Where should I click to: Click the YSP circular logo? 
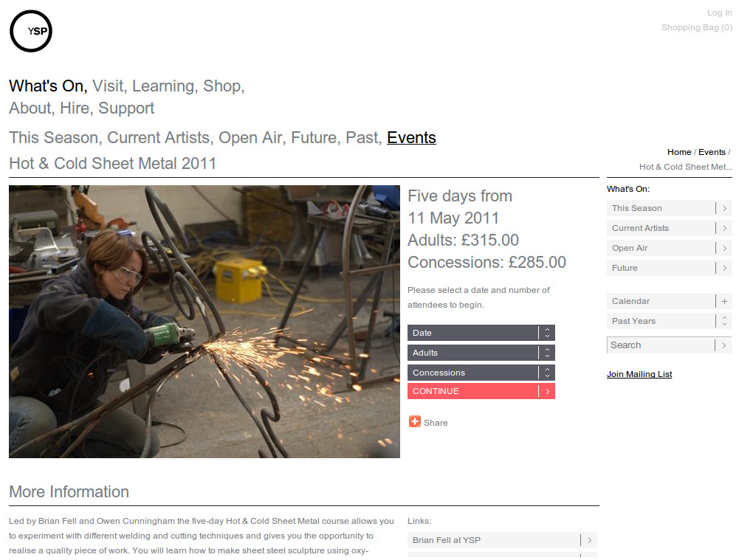click(31, 31)
